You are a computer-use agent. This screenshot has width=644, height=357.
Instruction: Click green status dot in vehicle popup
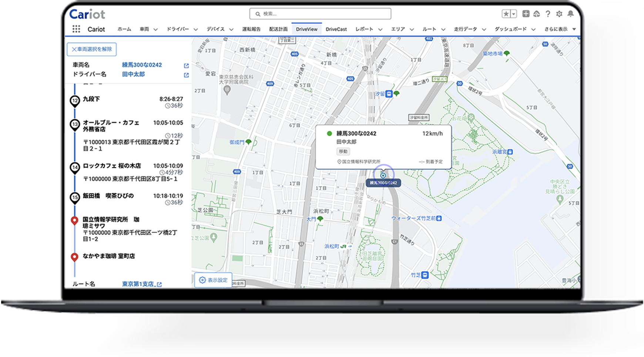pos(329,134)
